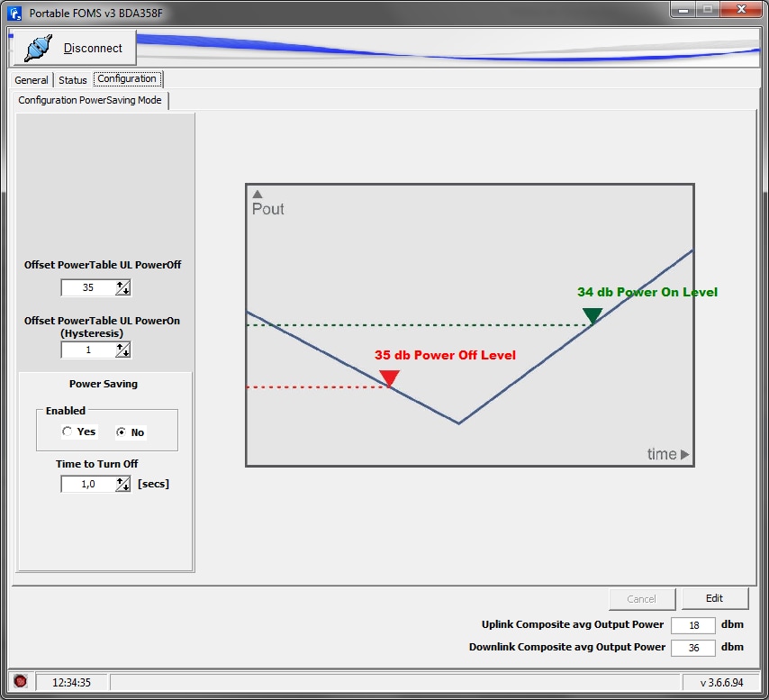Click the '35 db Power Off Level' label
Image resolution: width=769 pixels, height=700 pixels.
[x=445, y=355]
